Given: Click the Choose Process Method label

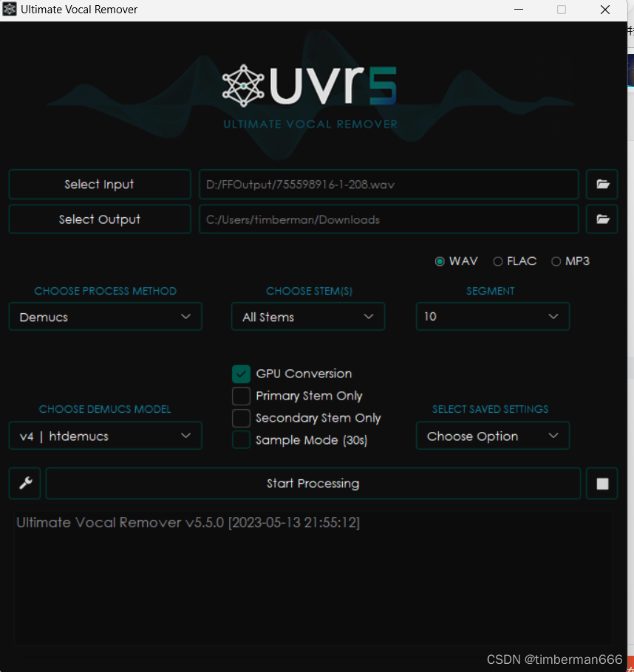Looking at the screenshot, I should coord(106,291).
